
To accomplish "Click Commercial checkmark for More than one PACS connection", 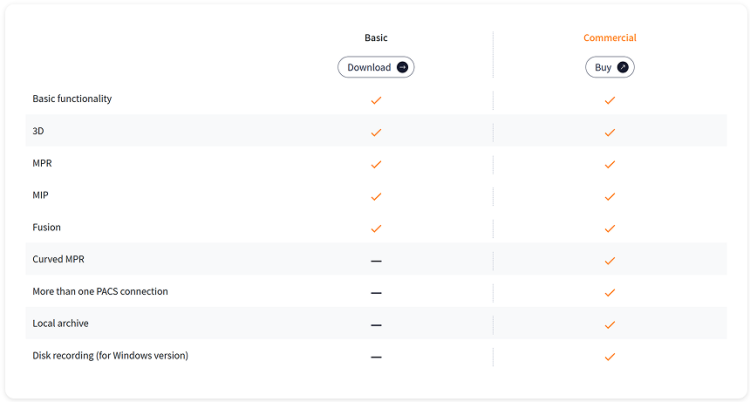I will pyautogui.click(x=610, y=293).
